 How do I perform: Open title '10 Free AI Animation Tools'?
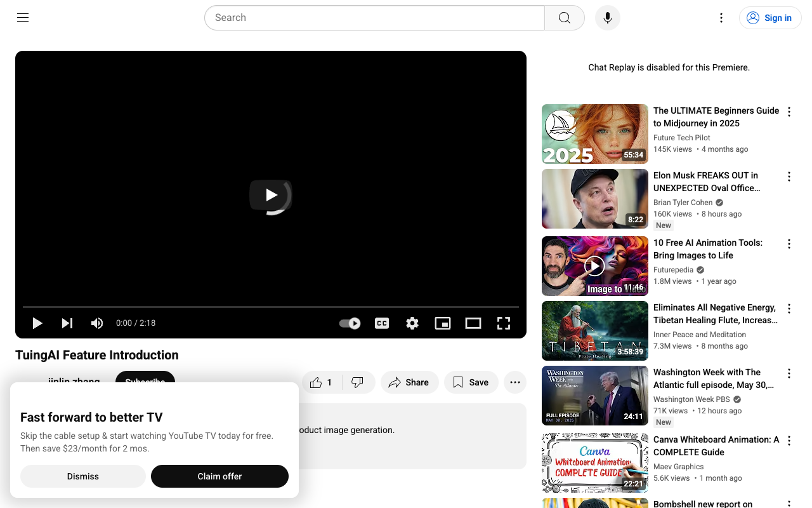tap(708, 249)
